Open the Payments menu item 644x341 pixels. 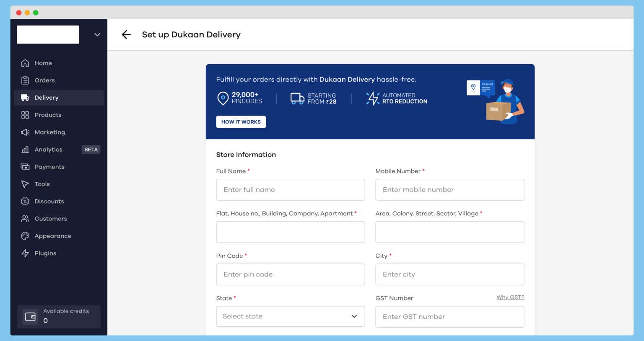coord(59,167)
